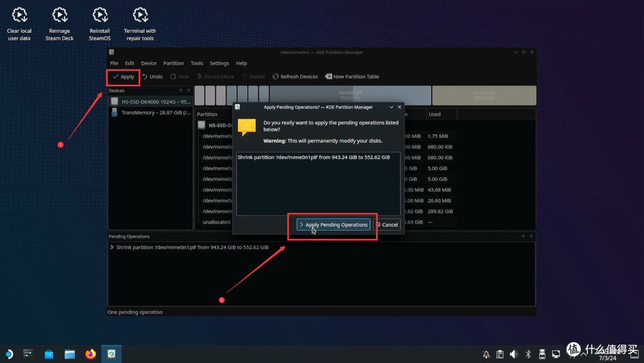Screen dimensions: 644x363
Task: Click the Apply toolbar button
Action: 123,77
